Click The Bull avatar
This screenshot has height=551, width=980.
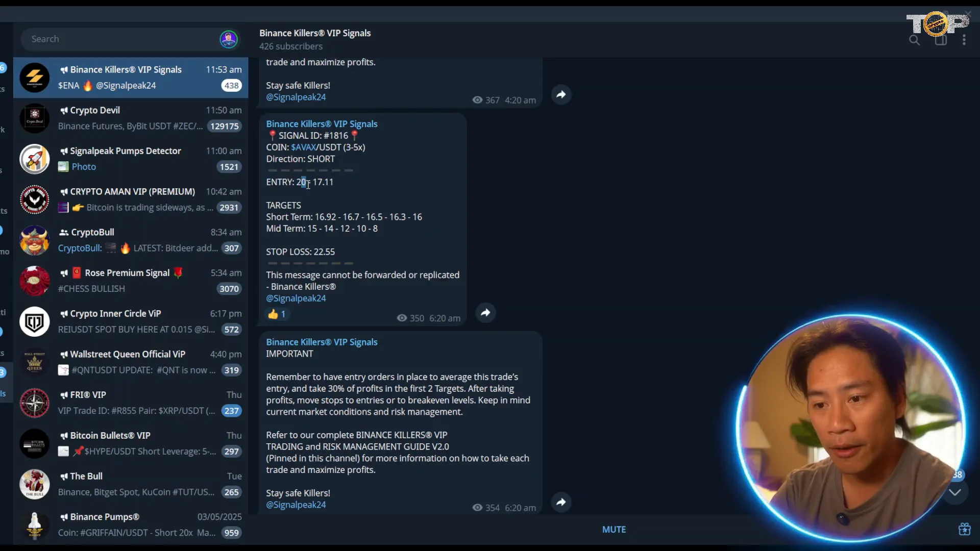tap(35, 484)
